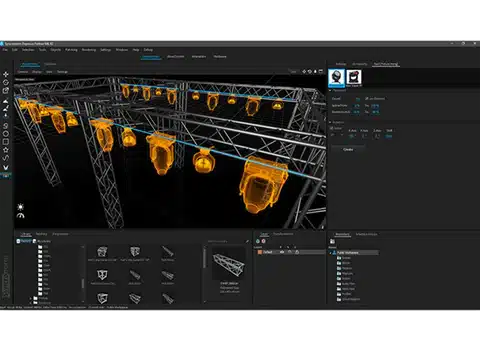480x360 pixels.
Task: Click the Public Workspace user icon
Action: pyautogui.click(x=334, y=253)
